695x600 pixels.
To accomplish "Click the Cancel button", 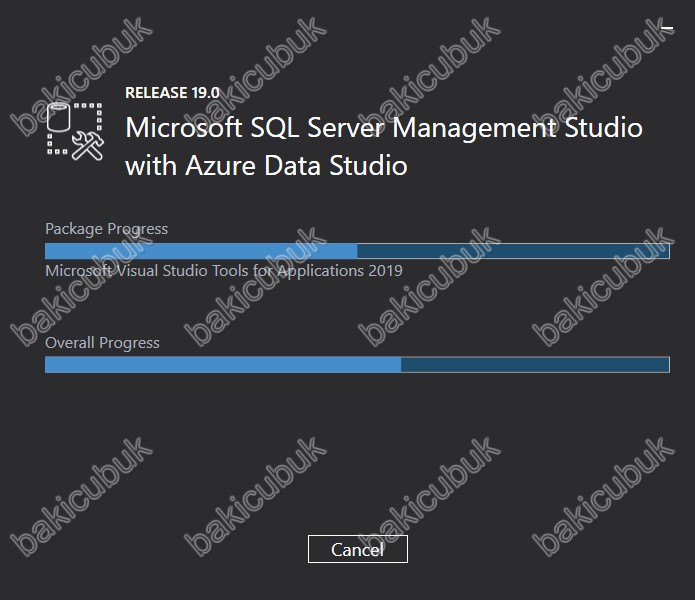I will [358, 549].
